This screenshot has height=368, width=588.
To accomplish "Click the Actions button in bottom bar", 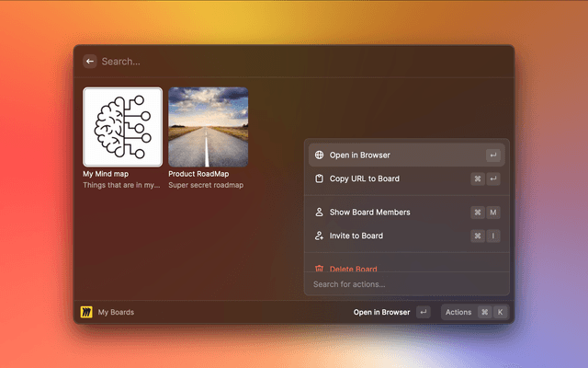I will tap(458, 312).
